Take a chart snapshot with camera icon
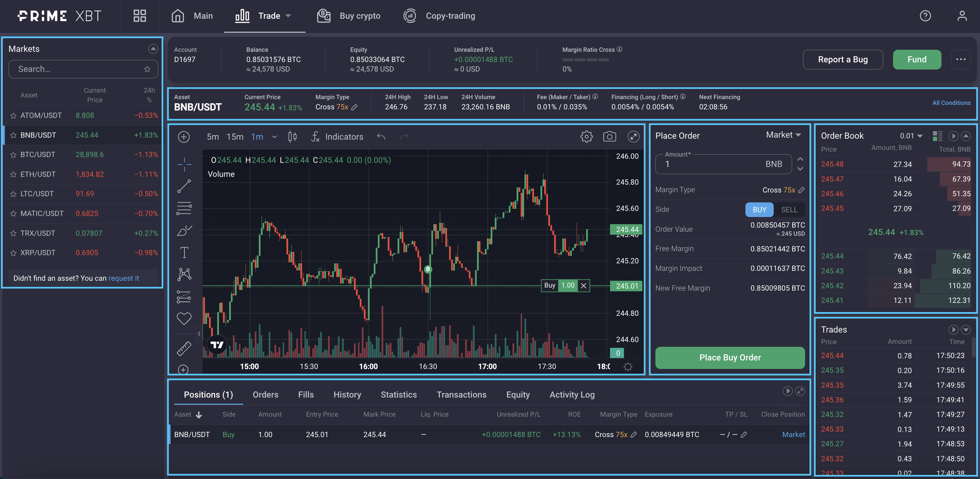Viewport: 980px width, 479px height. click(x=609, y=137)
